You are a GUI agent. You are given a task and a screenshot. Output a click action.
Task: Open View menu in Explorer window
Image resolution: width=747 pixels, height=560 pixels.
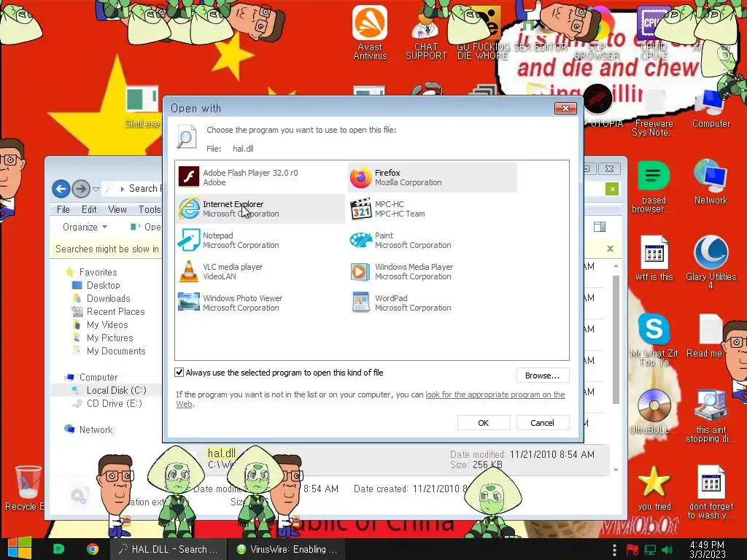[117, 209]
